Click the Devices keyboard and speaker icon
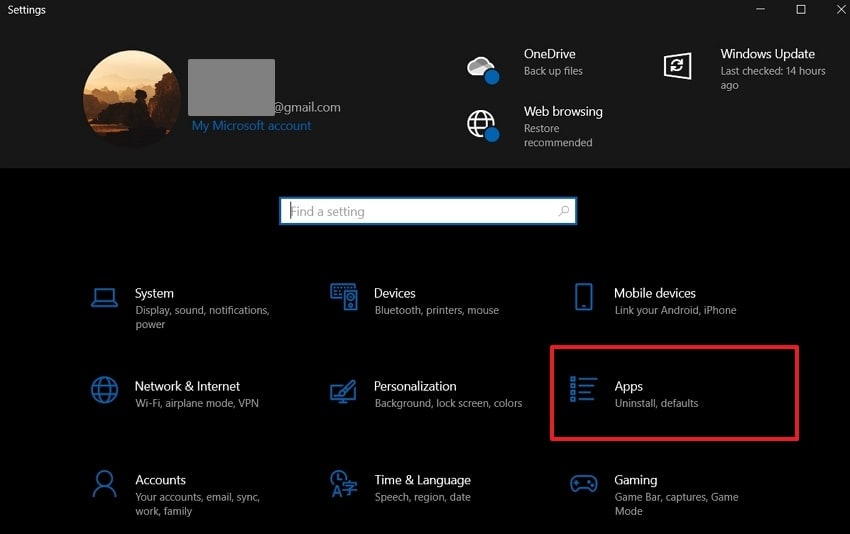The height and width of the screenshot is (534, 850). coord(344,297)
